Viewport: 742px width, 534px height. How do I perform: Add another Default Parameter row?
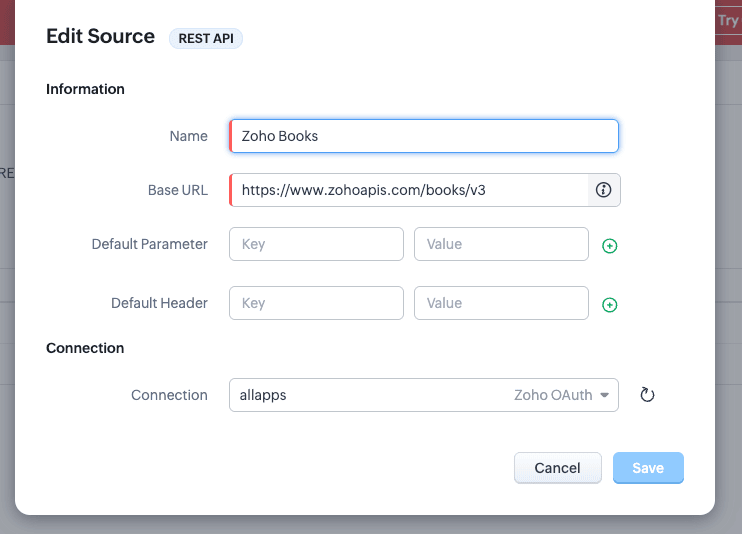point(610,246)
